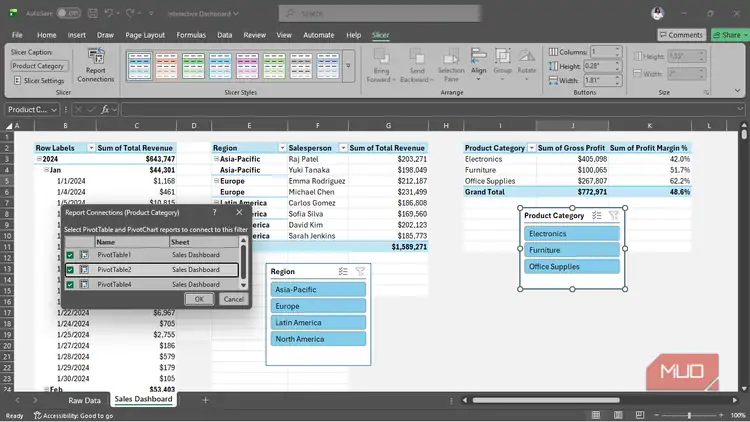The image size is (750, 422).
Task: Switch to the Raw Data sheet tab
Action: point(84,400)
